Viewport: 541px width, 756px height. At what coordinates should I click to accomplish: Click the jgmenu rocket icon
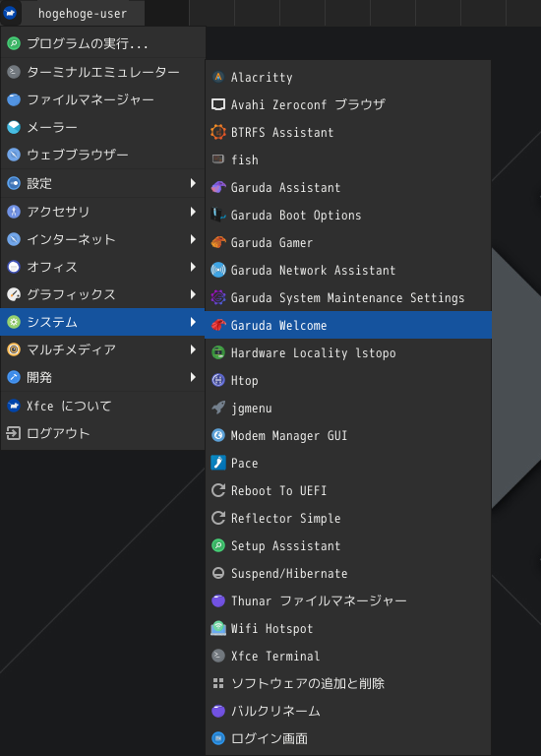(x=218, y=408)
